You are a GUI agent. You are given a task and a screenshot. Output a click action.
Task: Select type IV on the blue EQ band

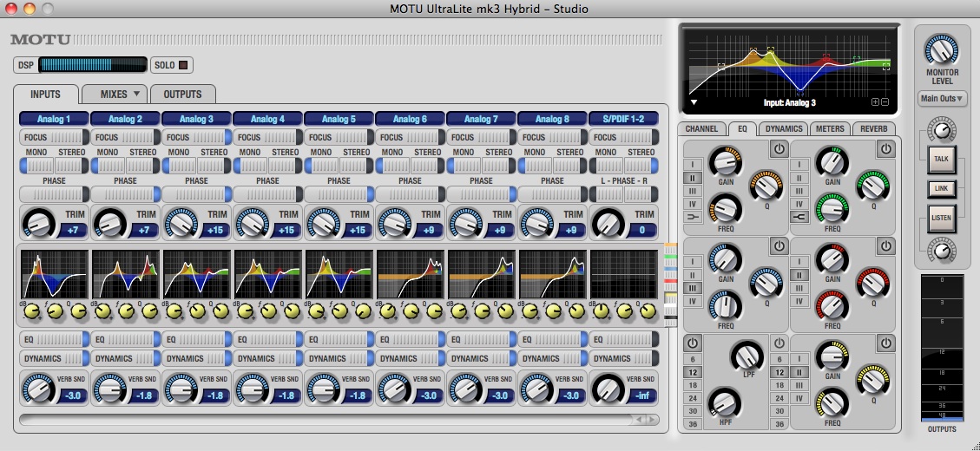tap(693, 301)
